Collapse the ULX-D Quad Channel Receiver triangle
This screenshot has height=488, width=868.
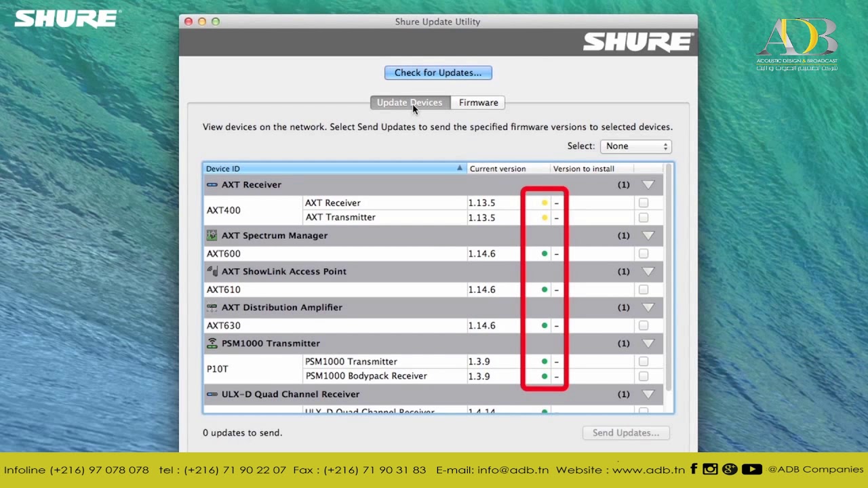(648, 394)
